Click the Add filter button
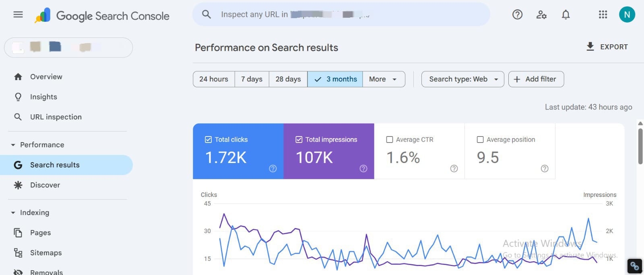 tap(536, 79)
